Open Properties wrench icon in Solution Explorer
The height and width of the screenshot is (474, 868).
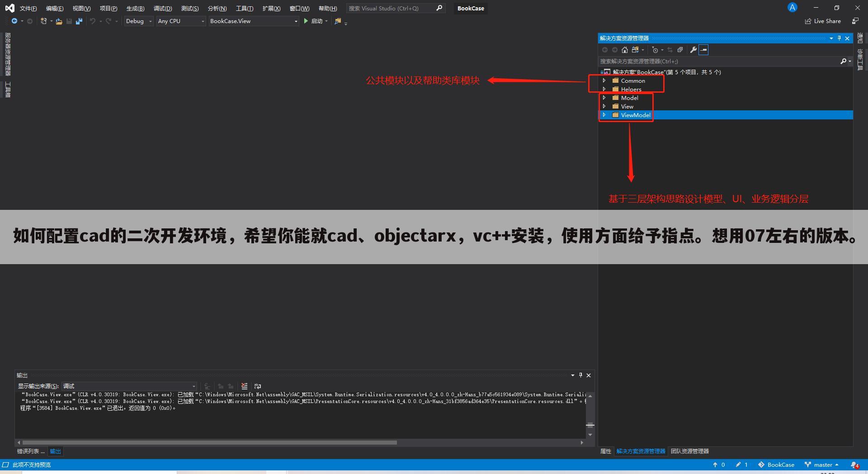tap(693, 50)
